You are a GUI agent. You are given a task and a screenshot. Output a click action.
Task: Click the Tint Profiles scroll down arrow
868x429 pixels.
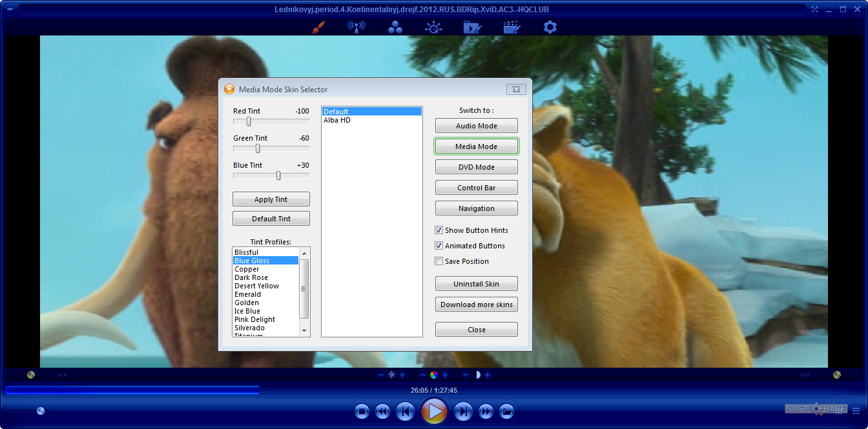click(x=304, y=330)
